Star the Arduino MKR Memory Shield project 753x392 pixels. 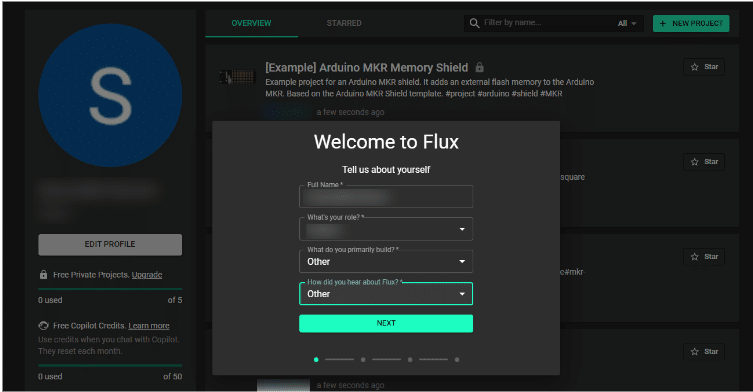pos(704,67)
